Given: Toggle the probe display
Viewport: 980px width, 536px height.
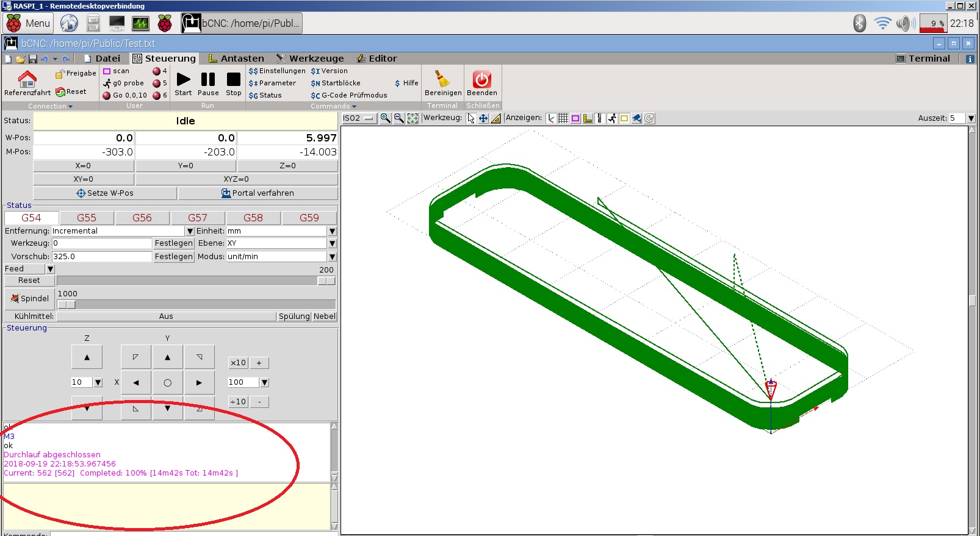Looking at the screenshot, I should click(x=588, y=118).
